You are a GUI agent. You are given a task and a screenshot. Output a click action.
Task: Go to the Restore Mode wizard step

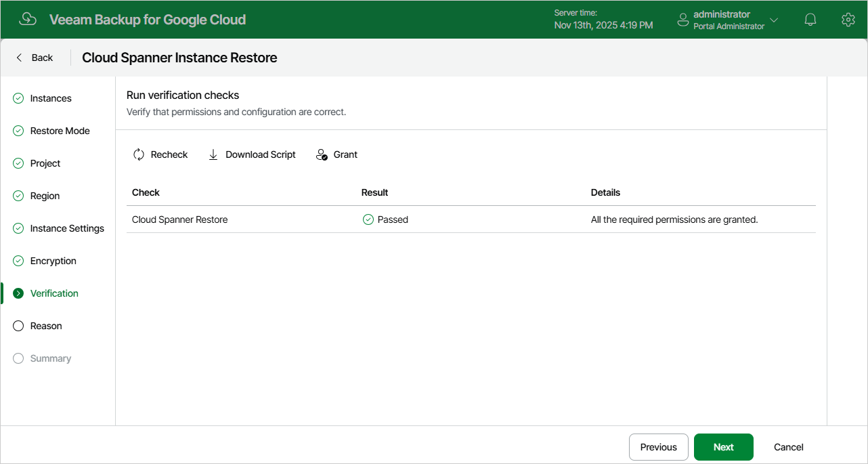pyautogui.click(x=60, y=131)
